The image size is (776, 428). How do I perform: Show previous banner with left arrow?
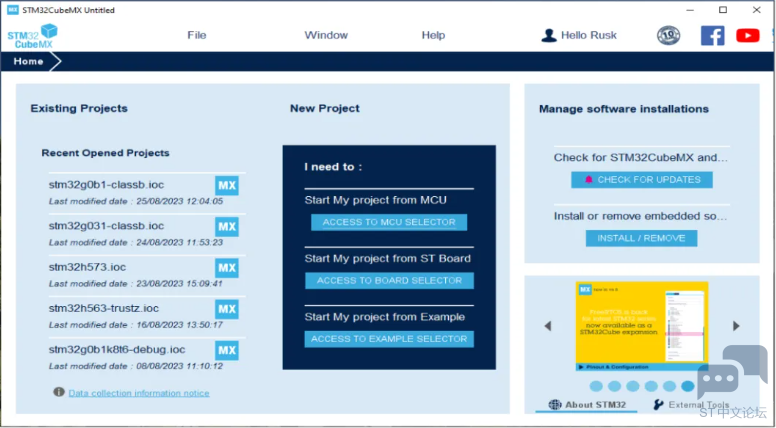point(547,326)
